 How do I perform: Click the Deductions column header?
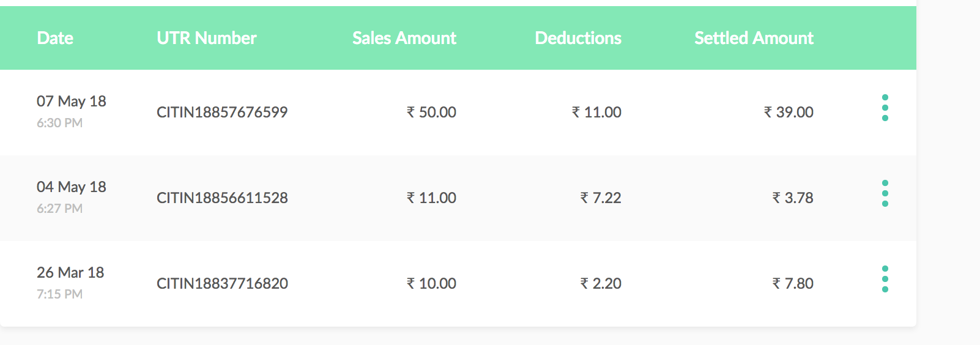pos(578,38)
